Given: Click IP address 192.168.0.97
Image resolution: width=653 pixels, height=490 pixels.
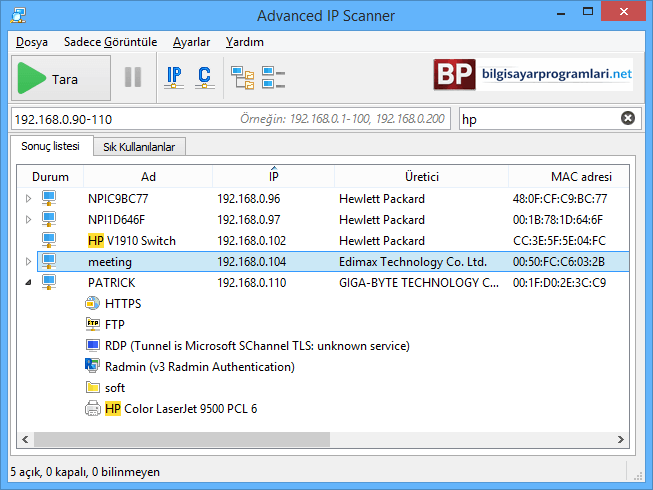Looking at the screenshot, I should 249,220.
